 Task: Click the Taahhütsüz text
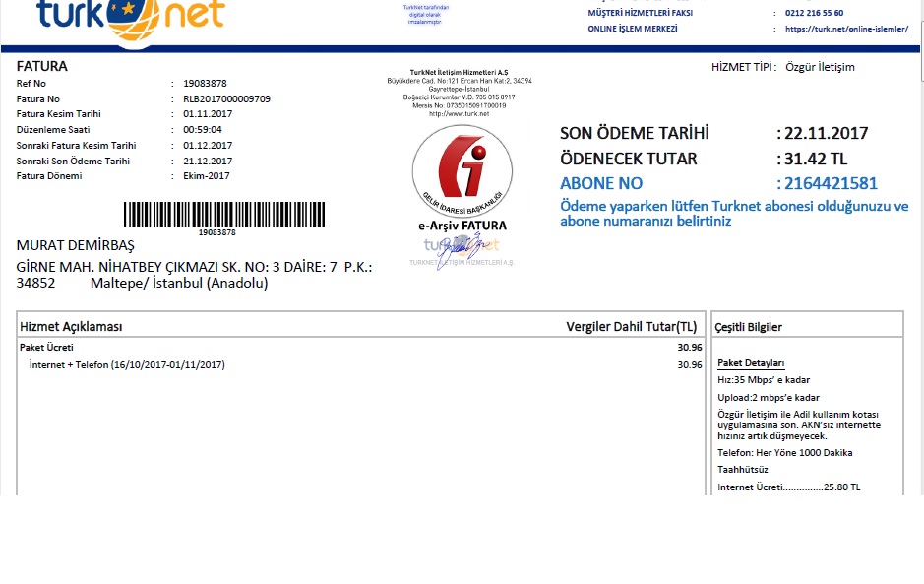(x=743, y=470)
